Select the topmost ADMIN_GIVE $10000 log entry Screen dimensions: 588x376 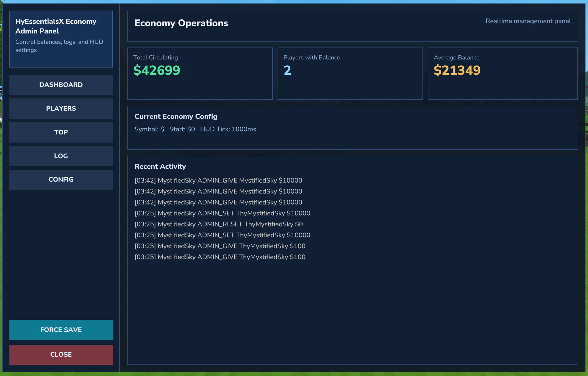tap(218, 180)
